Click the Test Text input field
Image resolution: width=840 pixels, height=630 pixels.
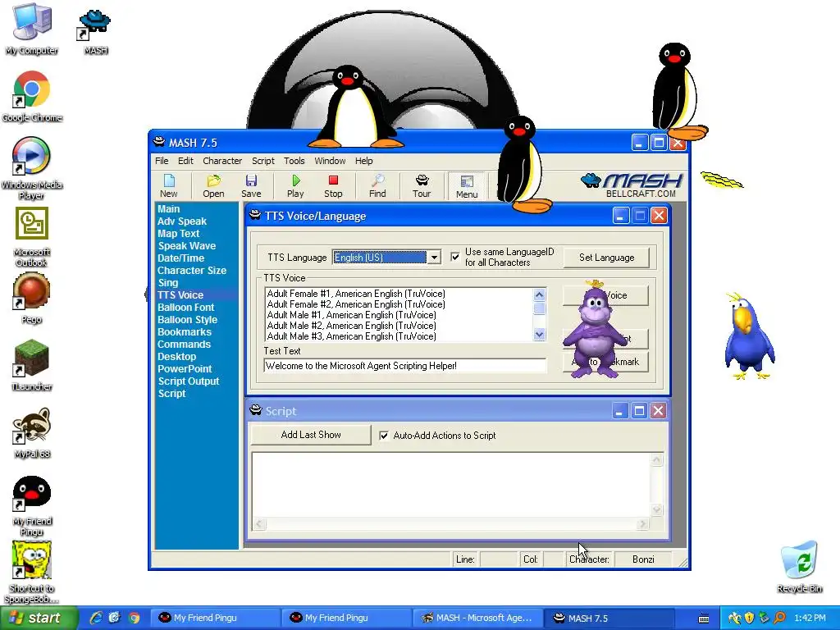405,366
